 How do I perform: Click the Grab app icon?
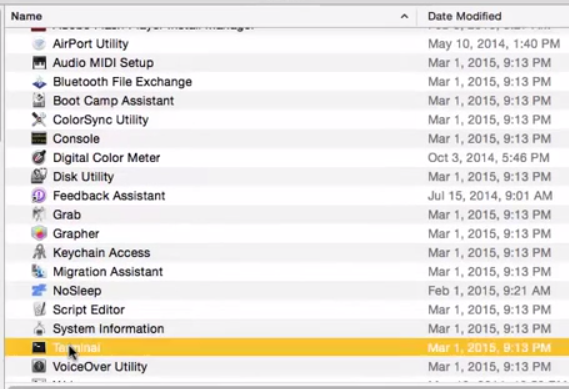39,215
